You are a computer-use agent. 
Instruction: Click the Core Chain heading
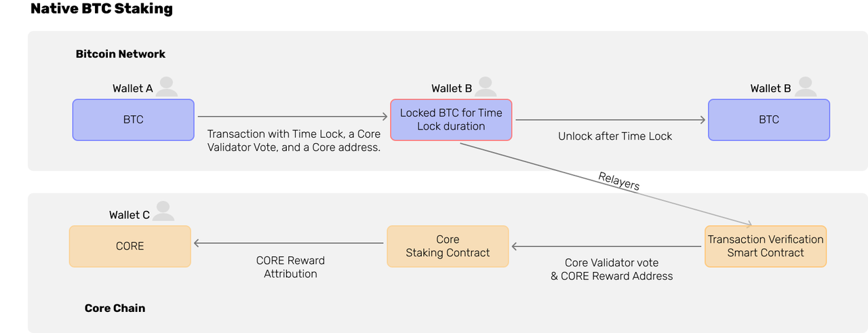coord(115,308)
